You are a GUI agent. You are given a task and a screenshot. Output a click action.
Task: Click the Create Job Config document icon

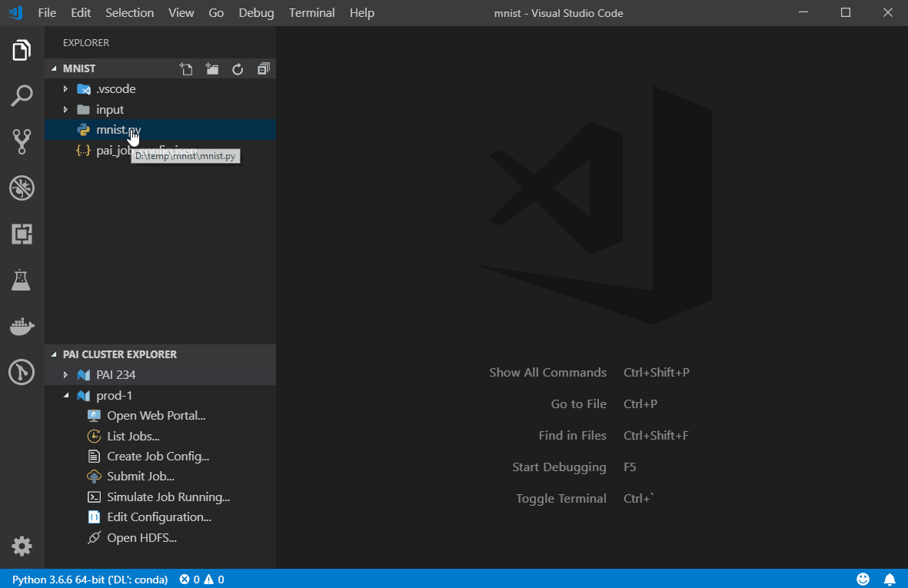click(94, 456)
